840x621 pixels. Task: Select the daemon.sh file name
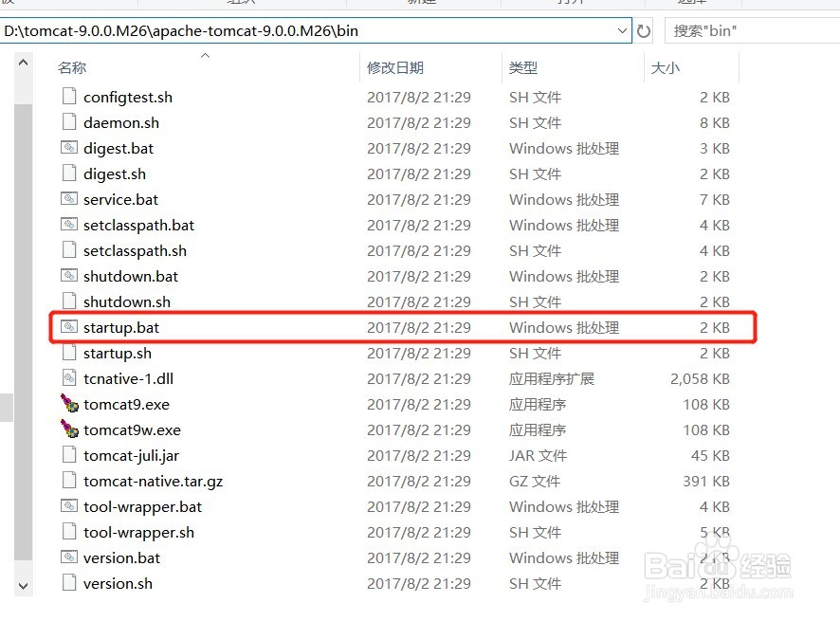coord(121,122)
